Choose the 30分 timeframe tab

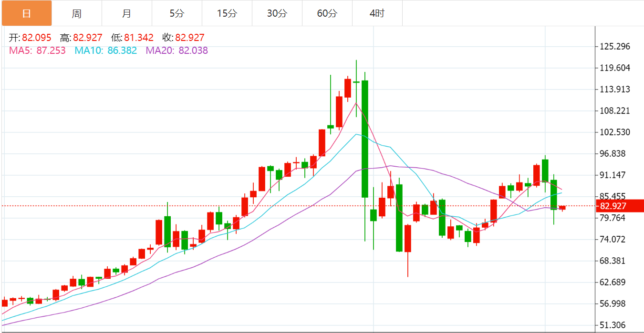[x=277, y=13]
